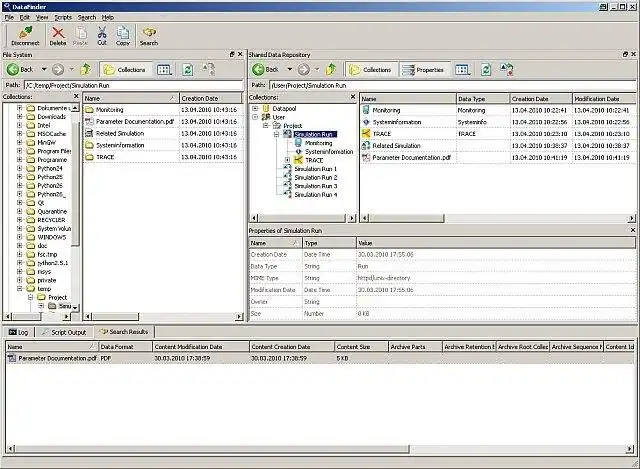Change view mode in File System panel
The height and width of the screenshot is (469, 640).
[x=164, y=70]
